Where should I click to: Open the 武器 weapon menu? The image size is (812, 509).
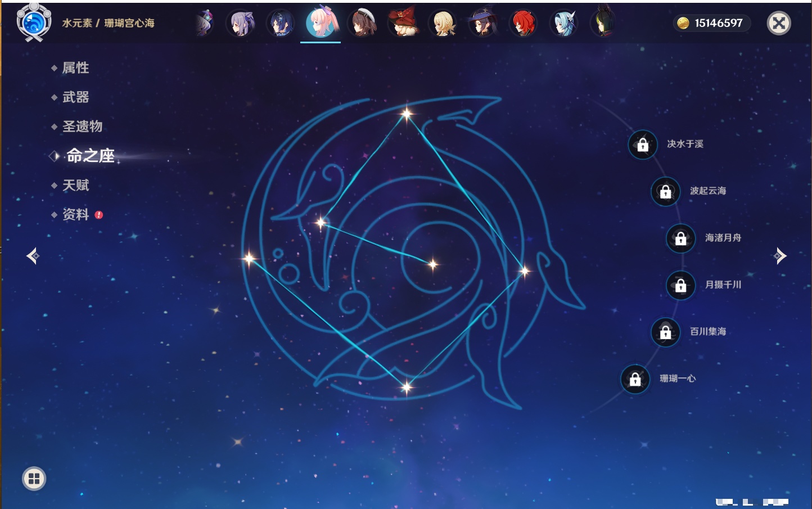tap(75, 97)
